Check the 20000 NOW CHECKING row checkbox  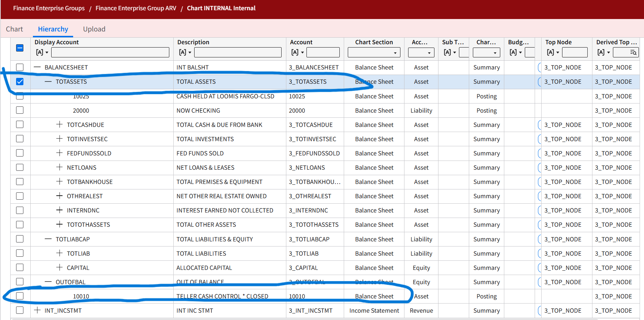click(20, 110)
